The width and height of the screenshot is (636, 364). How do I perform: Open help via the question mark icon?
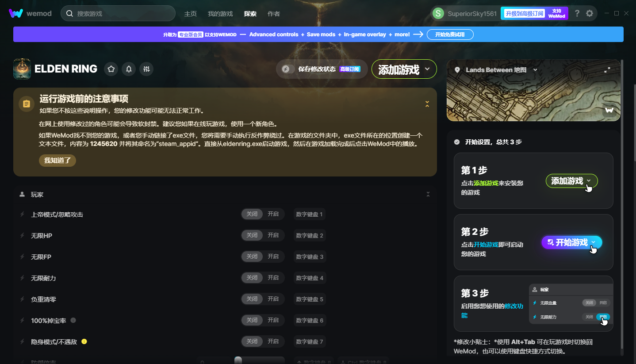(x=577, y=13)
